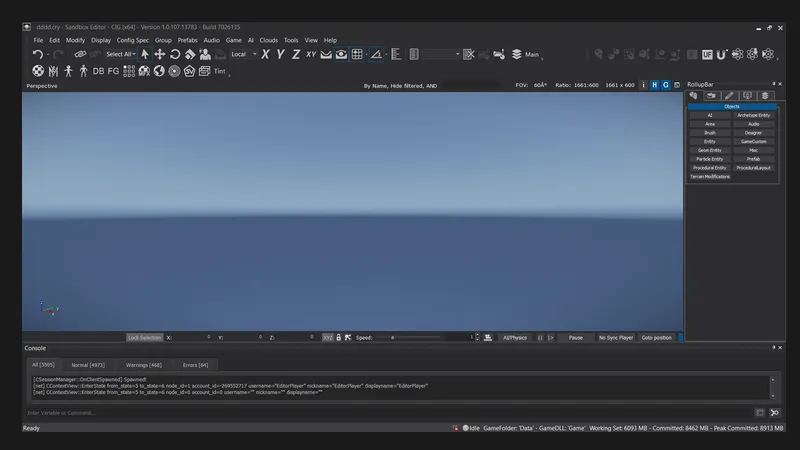
Task: Click the Object list ruler icon
Action: pos(396,54)
